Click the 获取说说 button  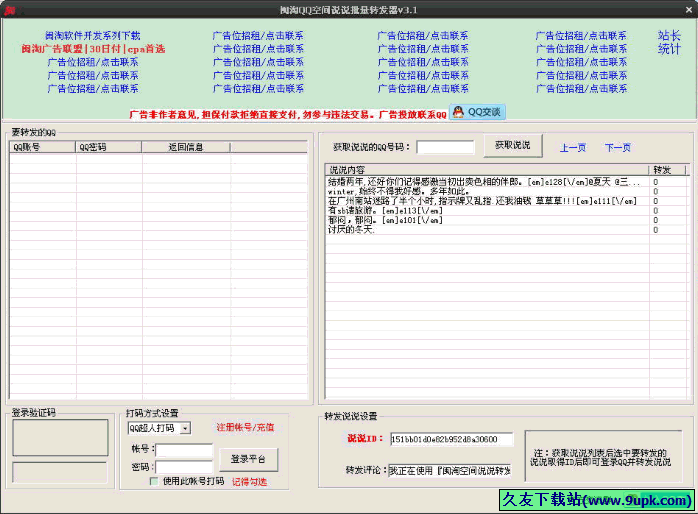pos(513,146)
